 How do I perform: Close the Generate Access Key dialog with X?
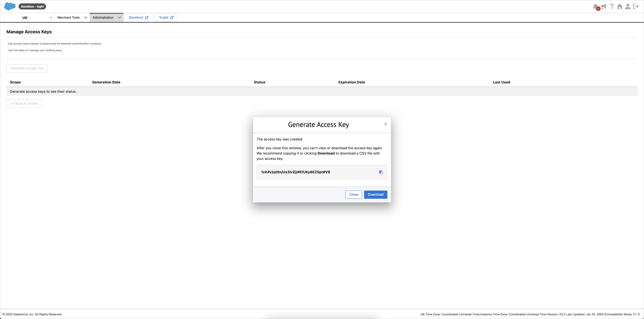coord(385,124)
